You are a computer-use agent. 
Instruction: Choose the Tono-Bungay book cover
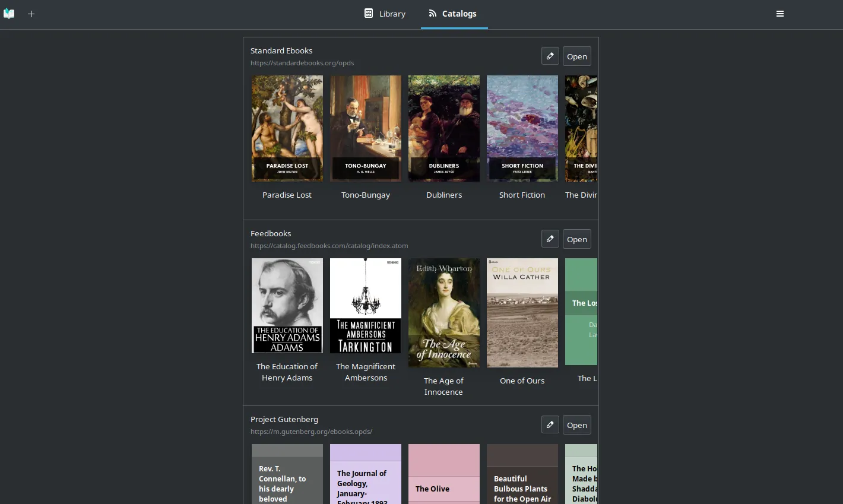click(366, 128)
